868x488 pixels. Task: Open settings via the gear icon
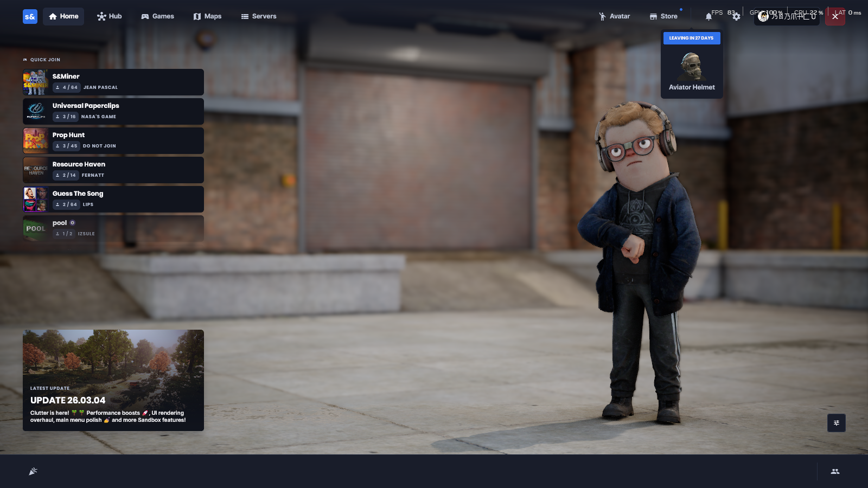coord(736,17)
